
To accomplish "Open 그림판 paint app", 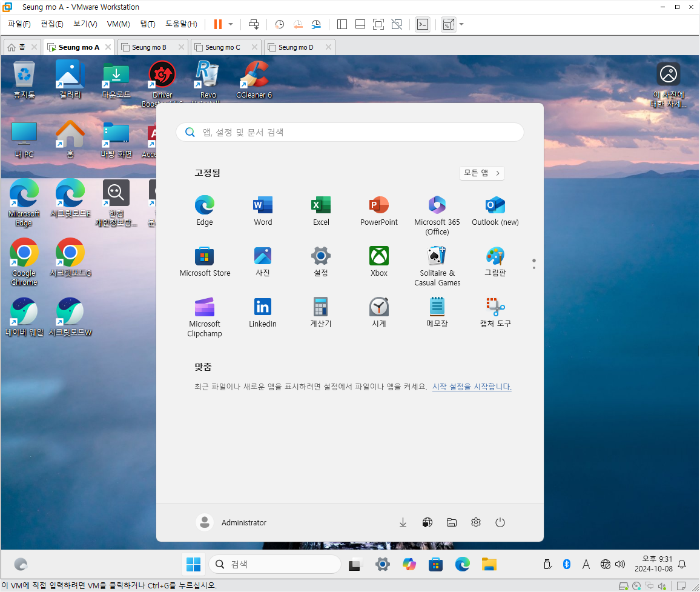I will [x=495, y=261].
